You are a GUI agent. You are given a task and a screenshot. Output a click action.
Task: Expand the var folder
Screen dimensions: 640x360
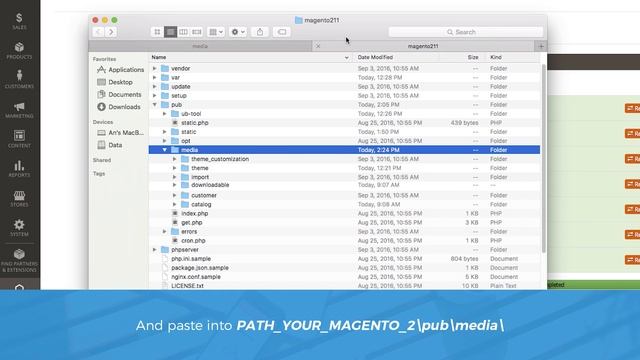pos(155,77)
